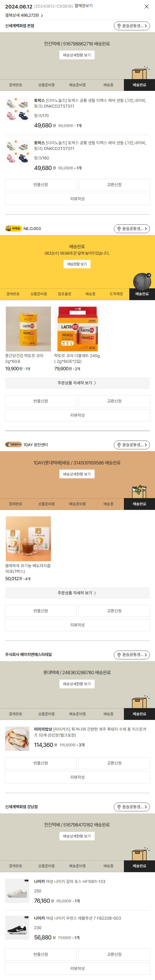Expand 주문상품 자세히 보기 under 배도라지즙
Viewport: 155px width, 980px height.
tap(77, 593)
